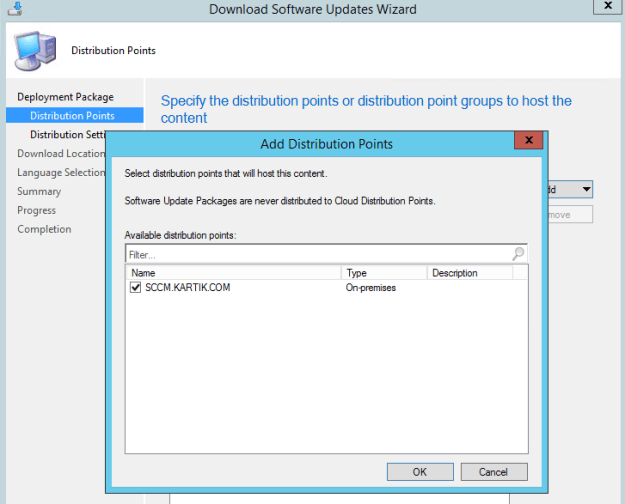
Task: Click the wizard title bar download icon
Action: tap(16, 8)
